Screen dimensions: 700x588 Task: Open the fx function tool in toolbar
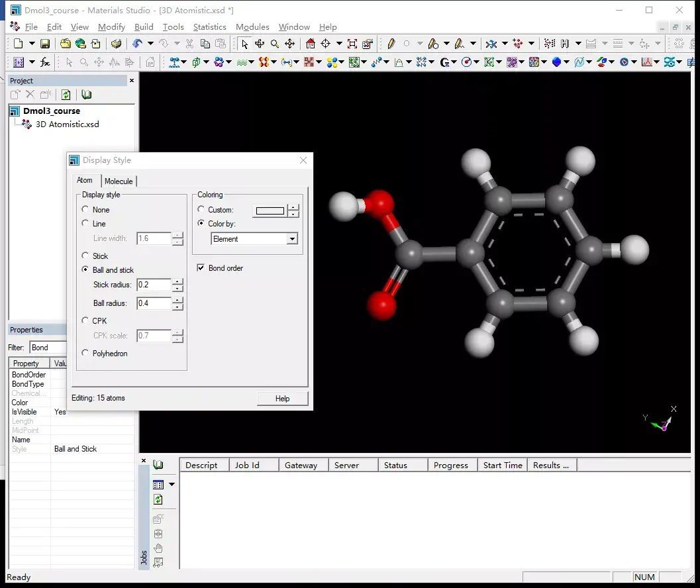(45, 62)
